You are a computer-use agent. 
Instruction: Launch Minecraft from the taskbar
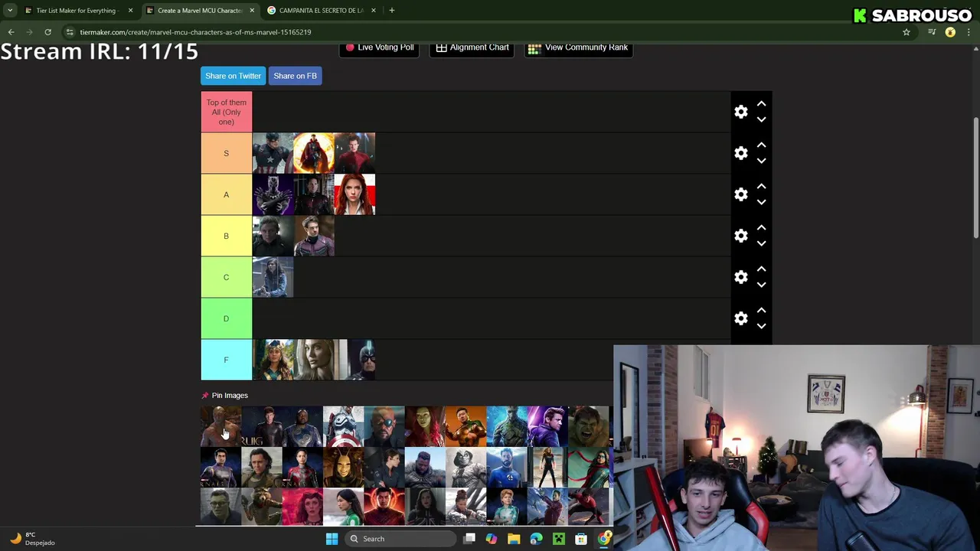559,539
